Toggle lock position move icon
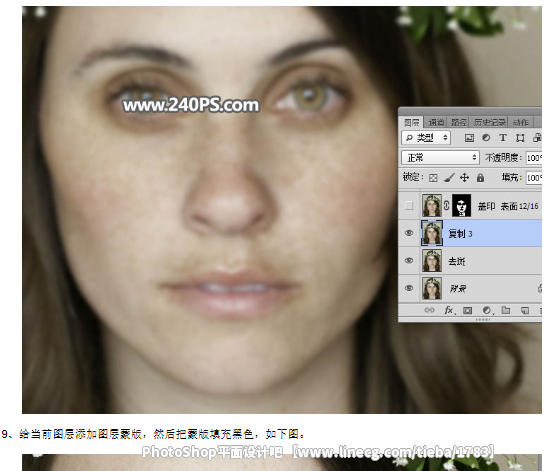Viewport: 550px width, 471px height. (464, 178)
